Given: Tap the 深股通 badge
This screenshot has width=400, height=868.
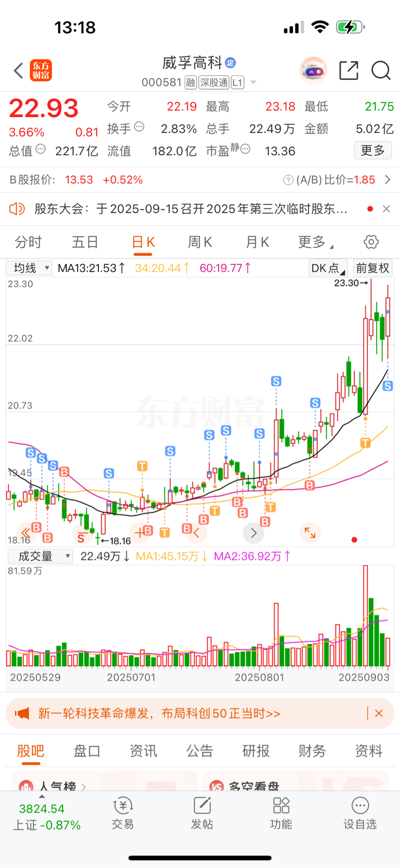Looking at the screenshot, I should [214, 82].
